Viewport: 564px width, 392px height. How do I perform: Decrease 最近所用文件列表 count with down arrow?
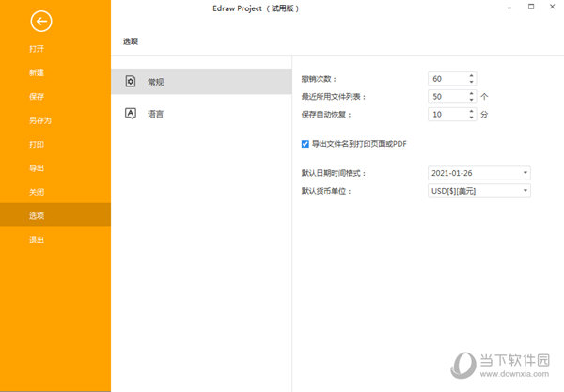pyautogui.click(x=471, y=100)
